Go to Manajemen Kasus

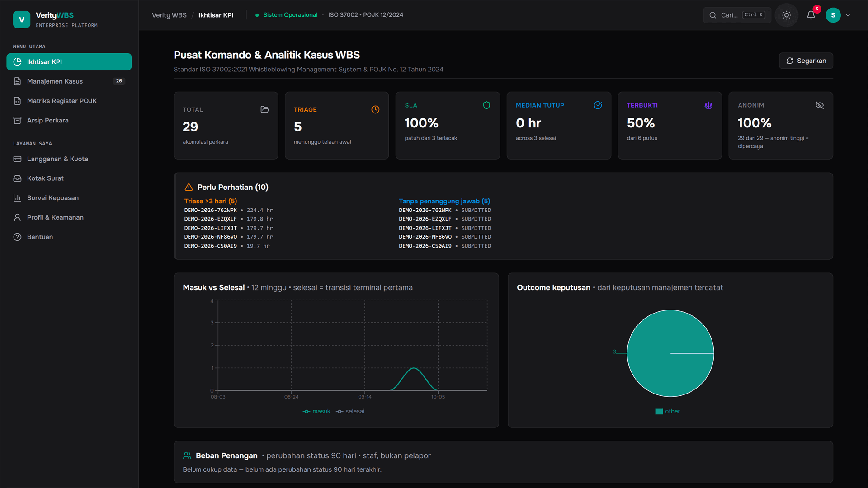69,81
